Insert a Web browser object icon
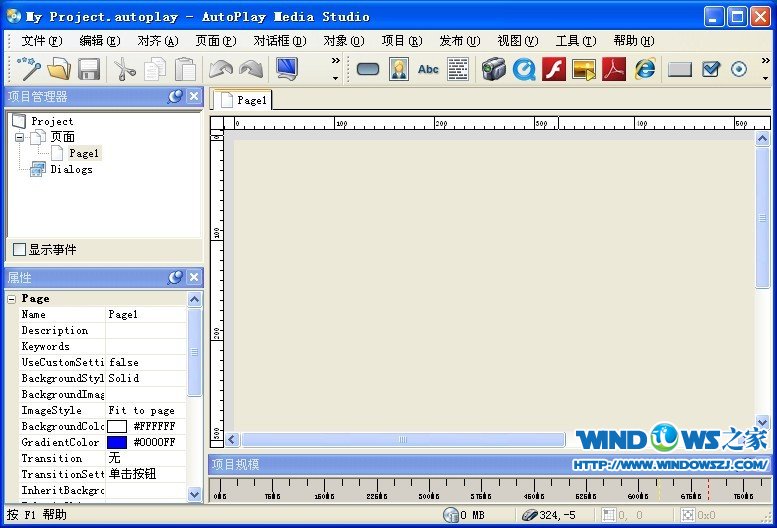This screenshot has height=528, width=777. pyautogui.click(x=645, y=69)
